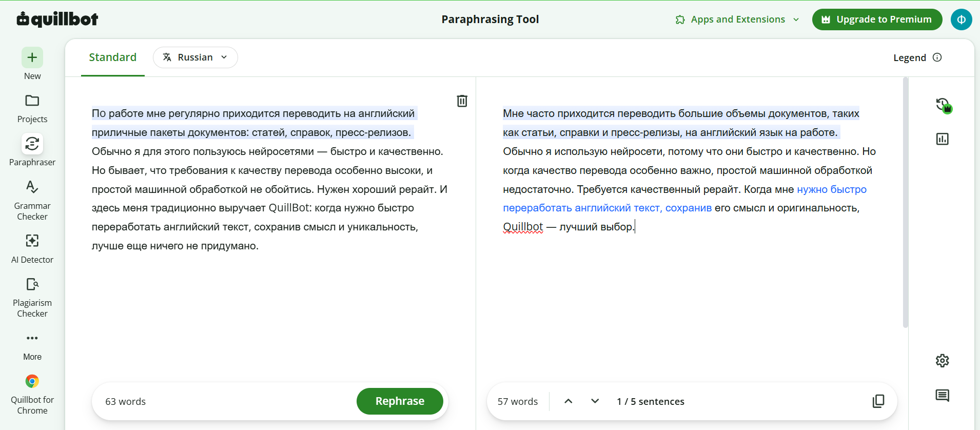The image size is (980, 430).
Task: Open the Plagiarism Checker tool
Action: point(32,297)
